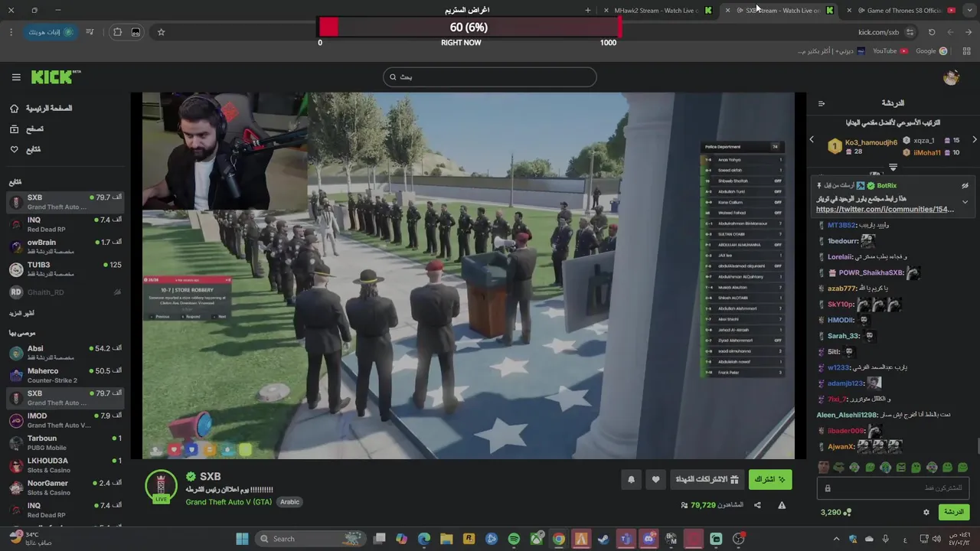Open Steam from the taskbar
Image resolution: width=980 pixels, height=551 pixels.
click(x=603, y=539)
